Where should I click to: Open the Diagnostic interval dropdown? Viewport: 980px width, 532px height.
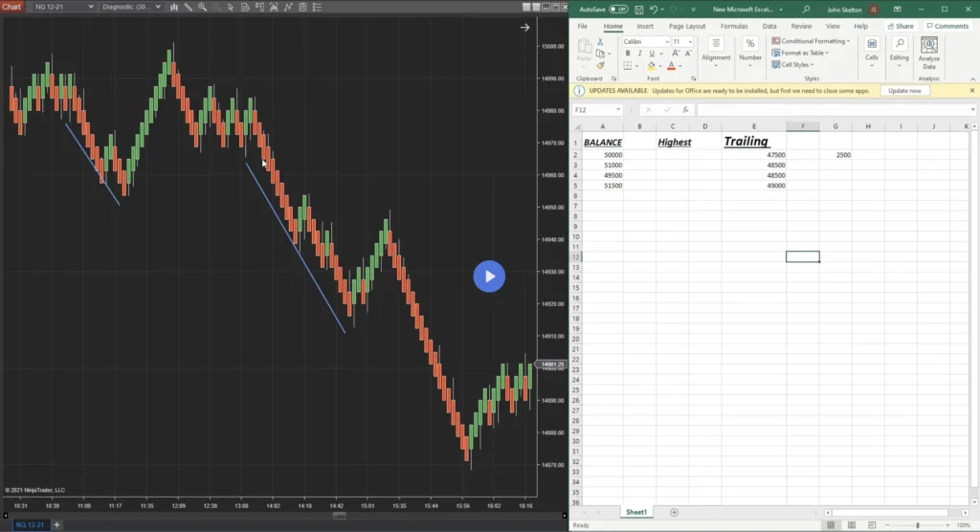click(x=131, y=7)
